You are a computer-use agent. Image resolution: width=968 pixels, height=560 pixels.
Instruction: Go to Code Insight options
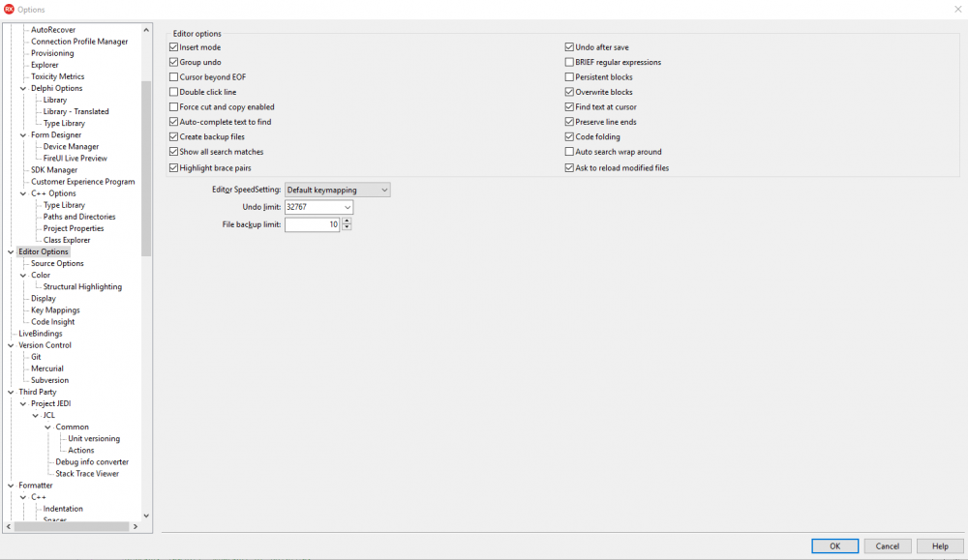click(x=53, y=322)
